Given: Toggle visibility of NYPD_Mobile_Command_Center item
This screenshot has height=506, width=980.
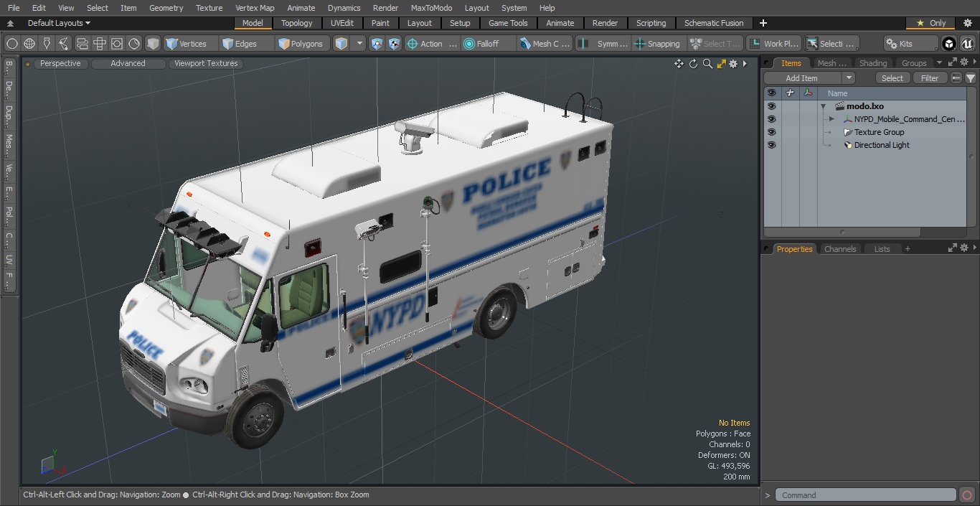Looking at the screenshot, I should [x=771, y=119].
